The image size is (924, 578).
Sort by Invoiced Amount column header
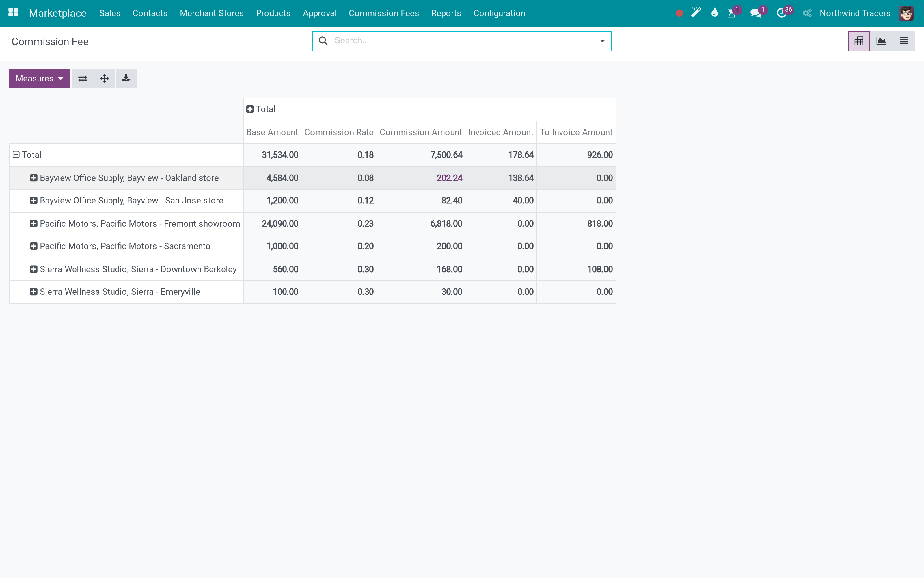501,132
